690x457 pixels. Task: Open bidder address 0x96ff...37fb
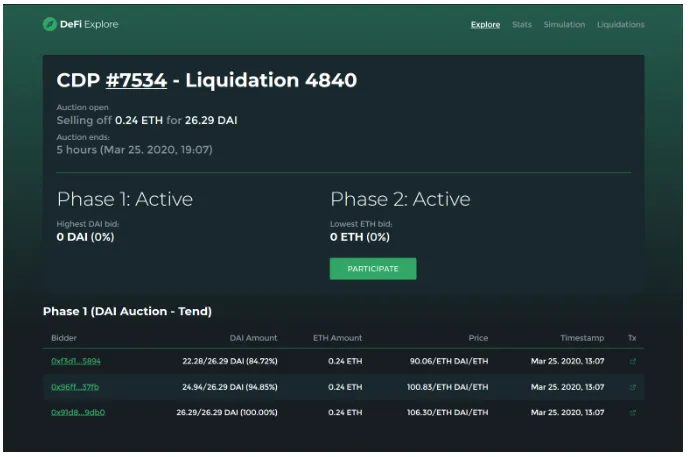point(75,387)
